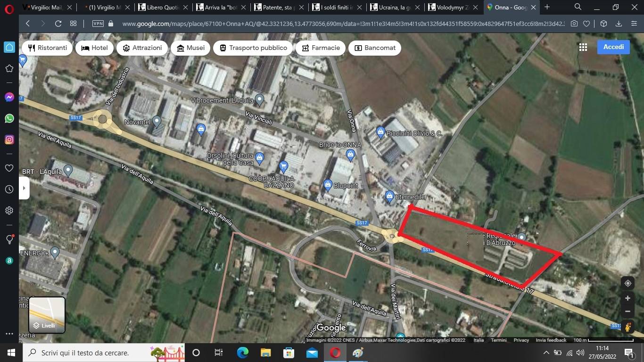Screen dimensions: 644x362
Task: Open the Google apps grid menu
Action: [x=583, y=47]
